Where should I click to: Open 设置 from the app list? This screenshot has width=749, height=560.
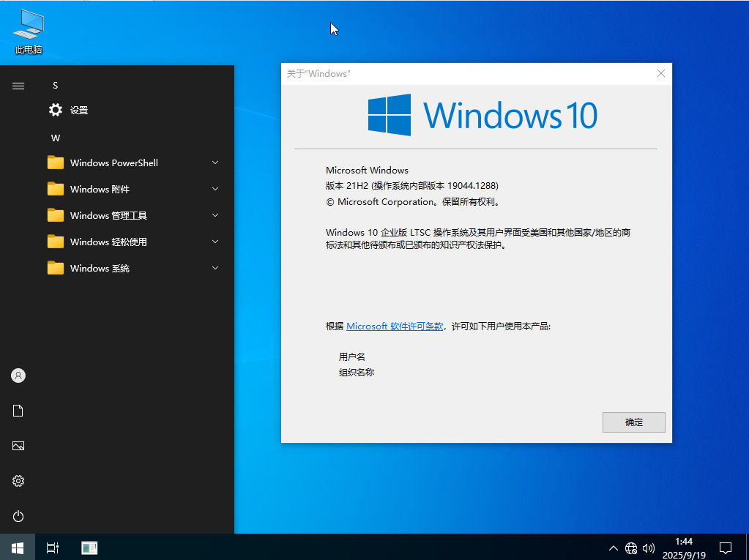(x=78, y=110)
